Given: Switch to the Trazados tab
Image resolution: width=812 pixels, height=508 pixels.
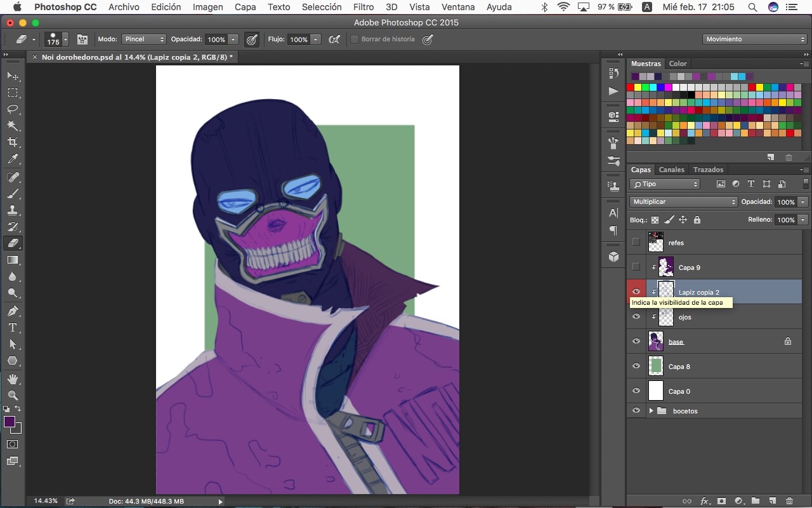Looking at the screenshot, I should 708,170.
